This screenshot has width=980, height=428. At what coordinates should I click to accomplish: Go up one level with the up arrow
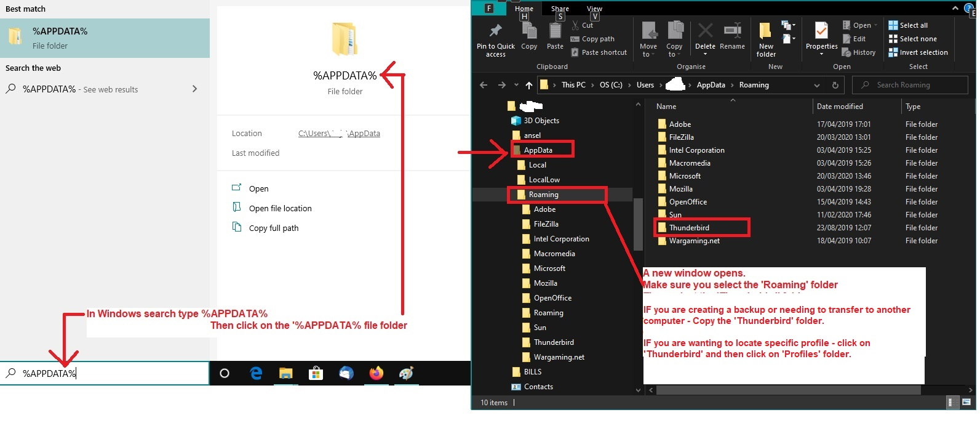[529, 86]
